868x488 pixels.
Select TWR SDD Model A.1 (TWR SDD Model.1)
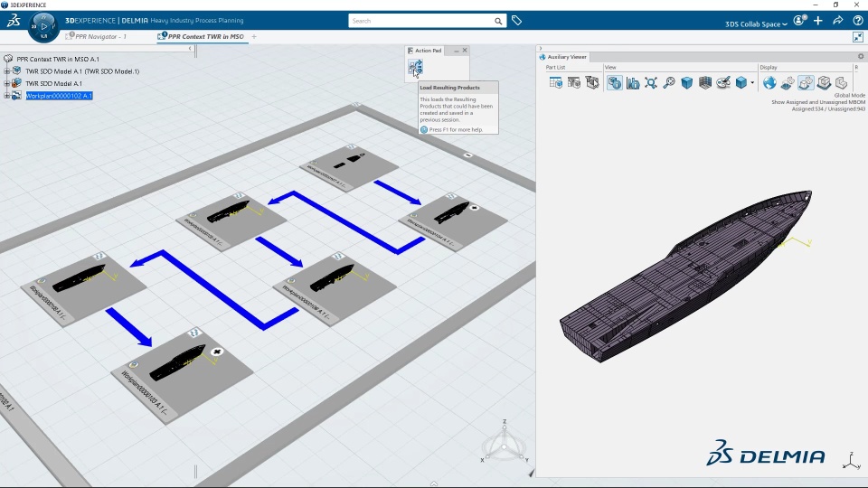coord(82,71)
